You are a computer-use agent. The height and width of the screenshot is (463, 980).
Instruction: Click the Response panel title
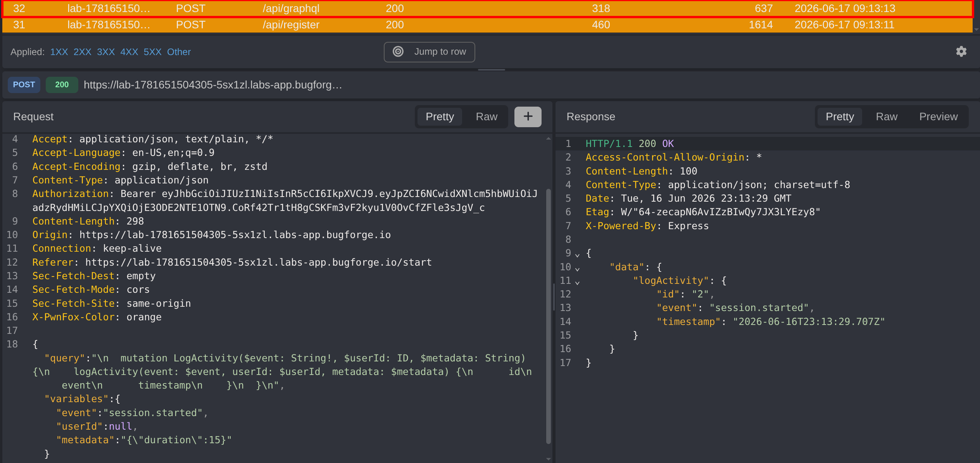click(x=591, y=117)
